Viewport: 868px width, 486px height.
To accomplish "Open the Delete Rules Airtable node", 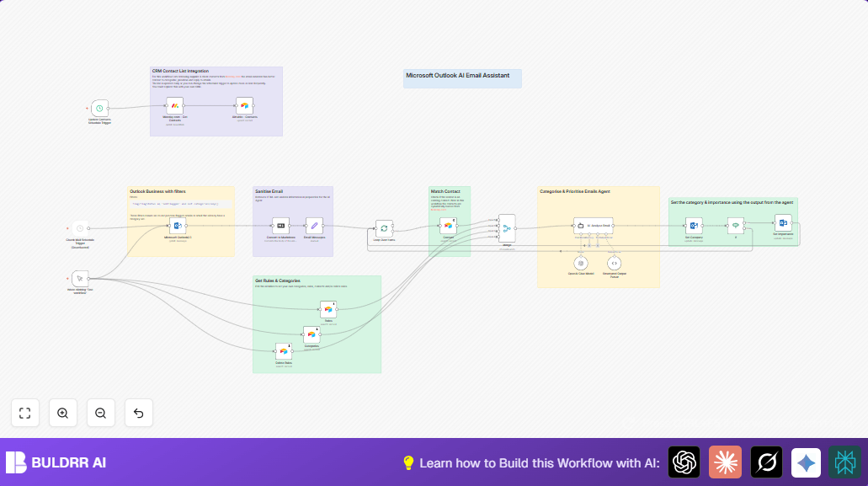I will point(284,351).
